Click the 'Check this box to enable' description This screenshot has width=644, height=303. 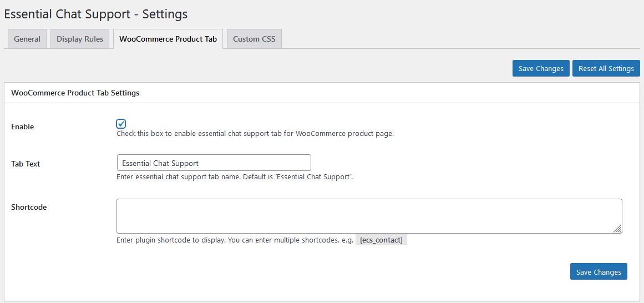[x=255, y=134]
